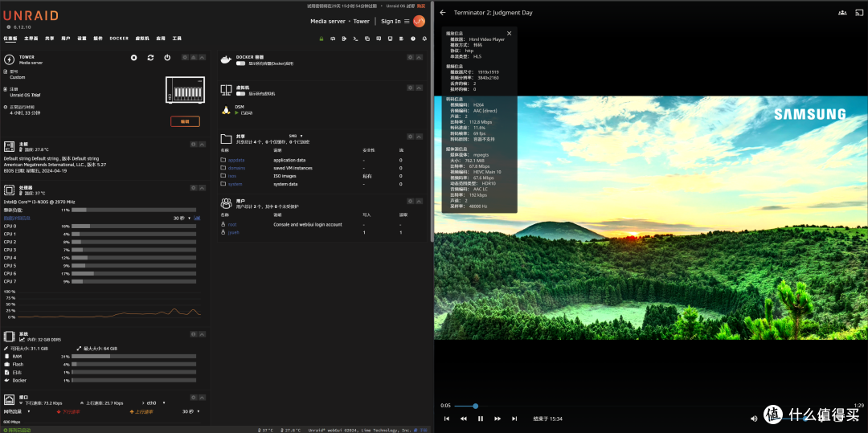Go back with the player's back arrow
The height and width of the screenshot is (433, 868).
pyautogui.click(x=443, y=12)
